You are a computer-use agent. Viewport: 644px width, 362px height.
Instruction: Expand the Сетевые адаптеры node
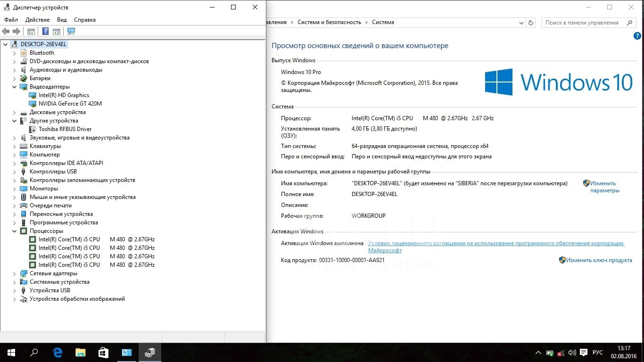pyautogui.click(x=14, y=273)
